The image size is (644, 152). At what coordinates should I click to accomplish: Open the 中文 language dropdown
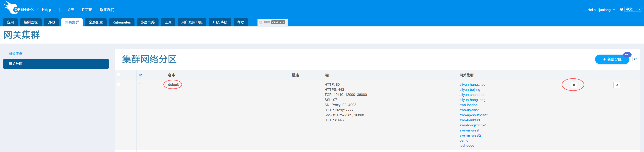[x=632, y=9]
